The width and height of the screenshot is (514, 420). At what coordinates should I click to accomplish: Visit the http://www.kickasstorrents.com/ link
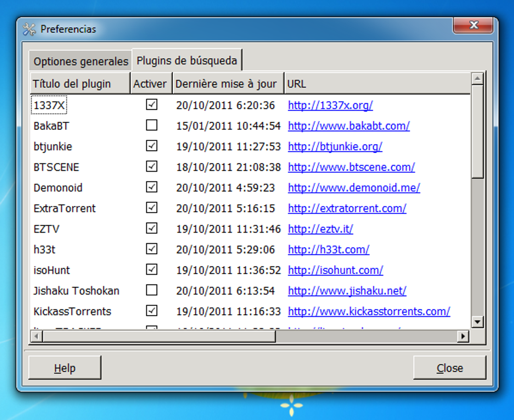369,312
